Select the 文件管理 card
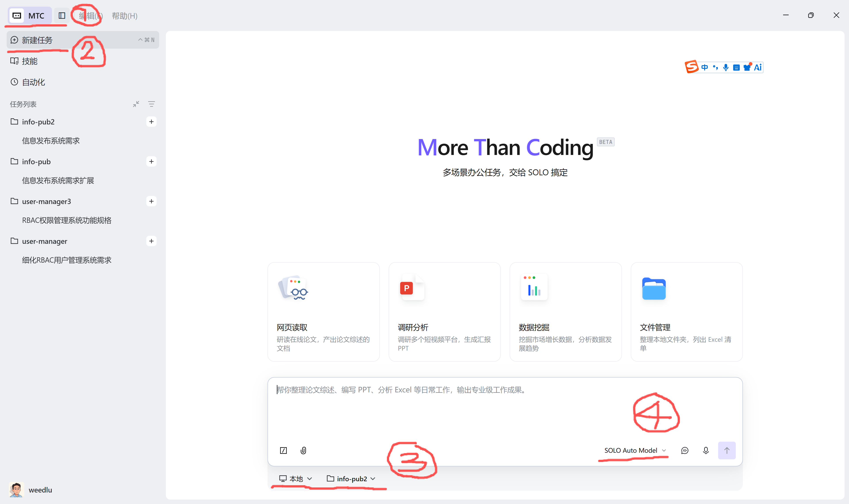Image resolution: width=849 pixels, height=504 pixels. tap(686, 311)
